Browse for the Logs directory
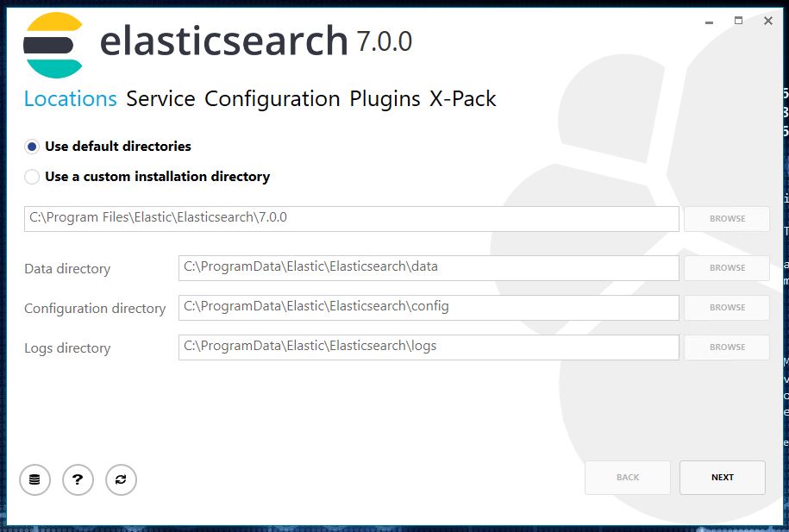This screenshot has width=789, height=532. click(x=727, y=347)
